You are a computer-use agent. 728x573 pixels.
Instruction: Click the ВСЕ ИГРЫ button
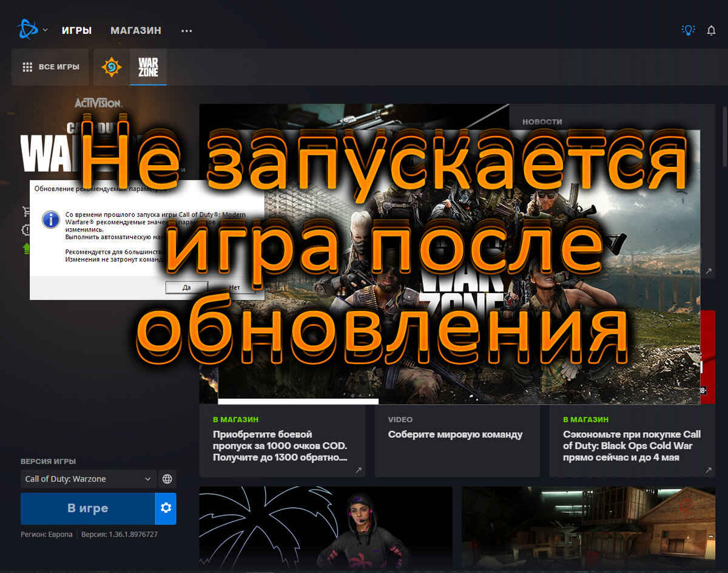tap(50, 67)
